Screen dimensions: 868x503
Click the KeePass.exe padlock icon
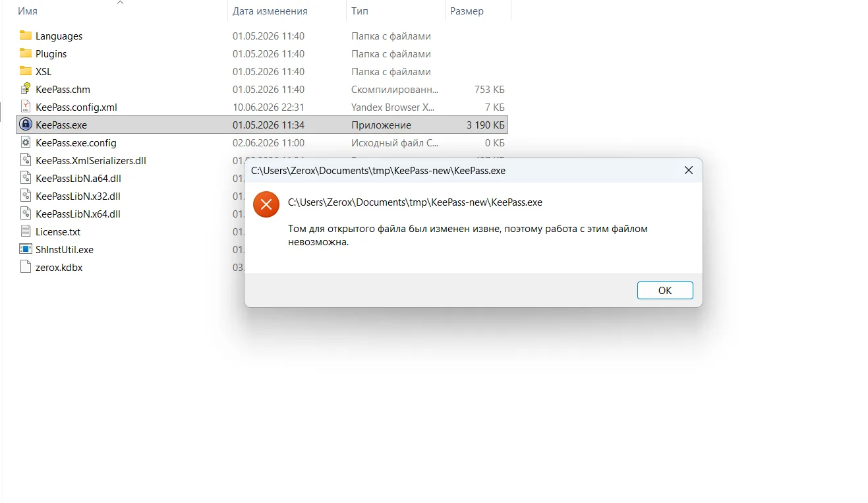pos(26,125)
